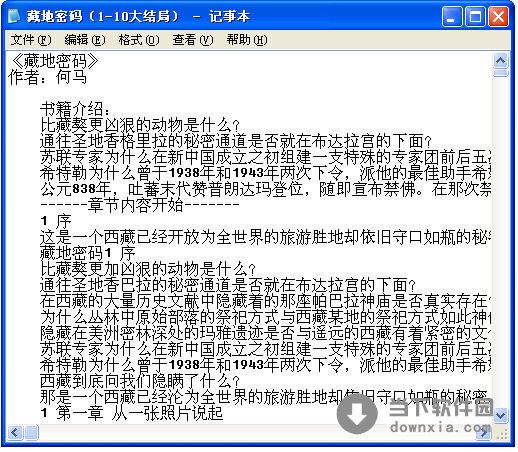Click line starting 隐藏在美洲密林深处
This screenshot has width=518, height=452.
coord(266,333)
